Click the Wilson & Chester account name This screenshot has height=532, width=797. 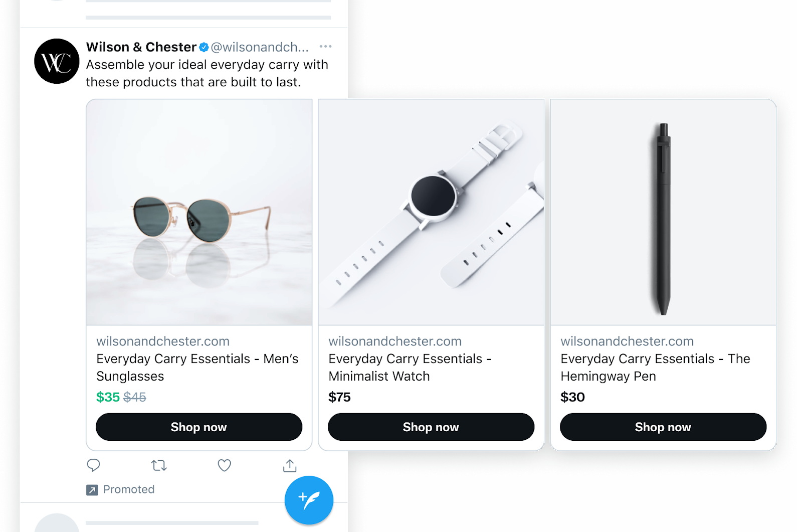click(141, 47)
